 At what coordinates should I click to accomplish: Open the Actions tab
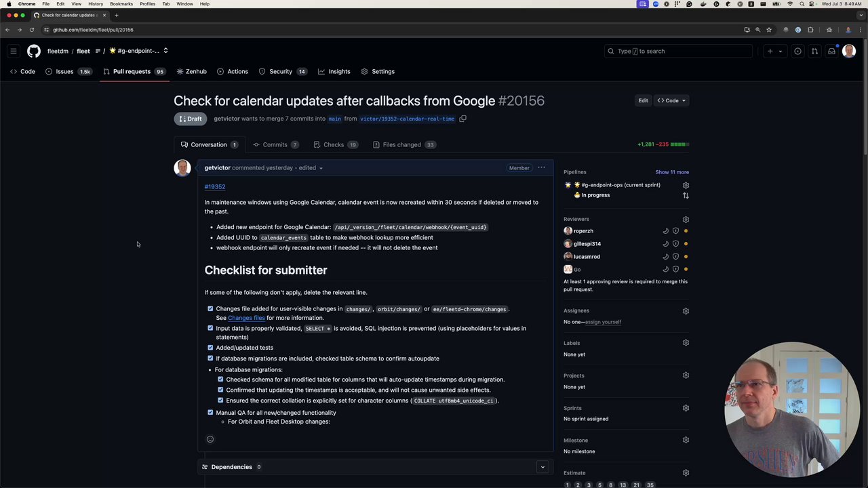point(233,71)
